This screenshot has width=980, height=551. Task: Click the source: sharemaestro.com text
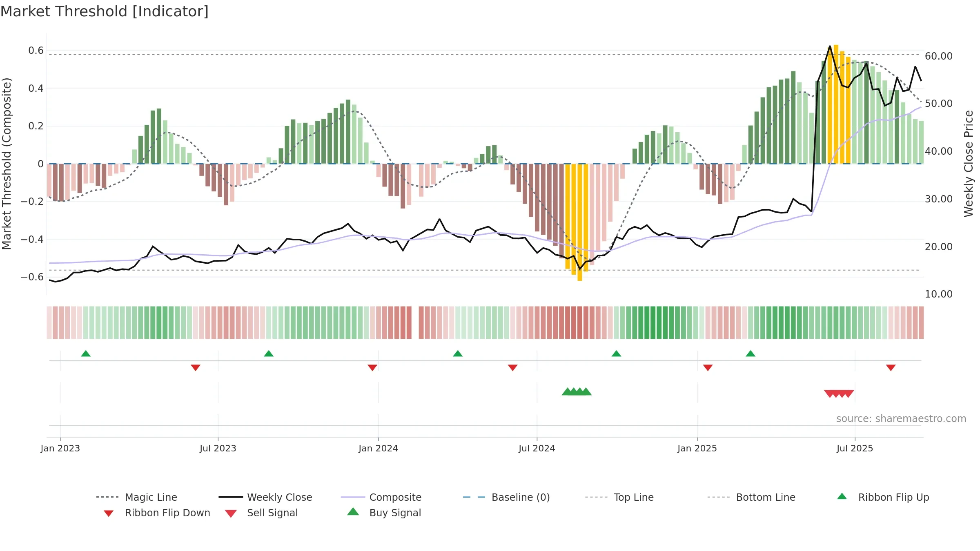click(901, 419)
